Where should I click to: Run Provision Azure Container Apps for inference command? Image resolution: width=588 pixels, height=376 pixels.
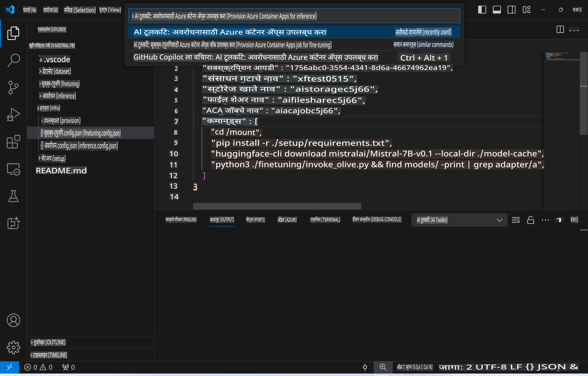(x=294, y=32)
